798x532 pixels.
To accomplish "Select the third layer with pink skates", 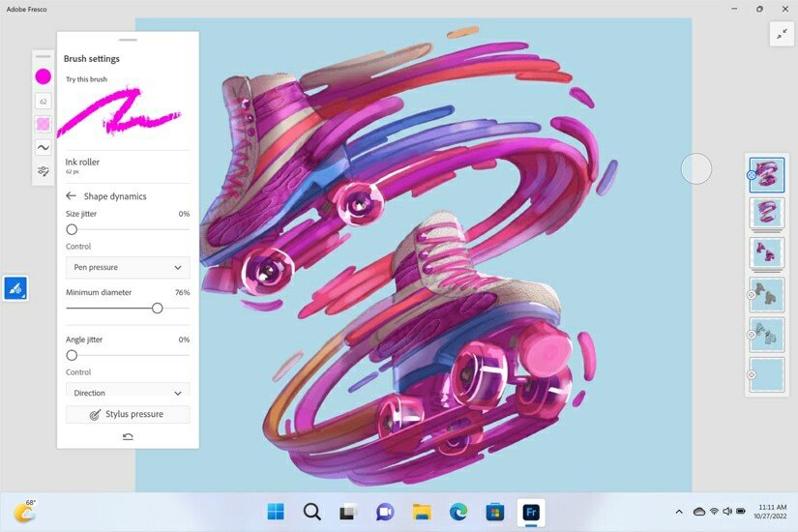I will [x=767, y=252].
